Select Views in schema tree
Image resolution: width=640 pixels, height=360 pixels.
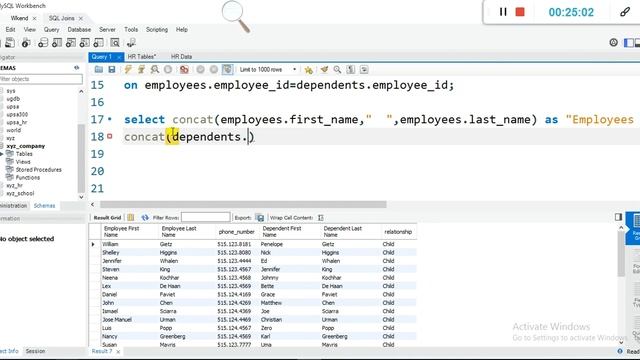coord(23,162)
